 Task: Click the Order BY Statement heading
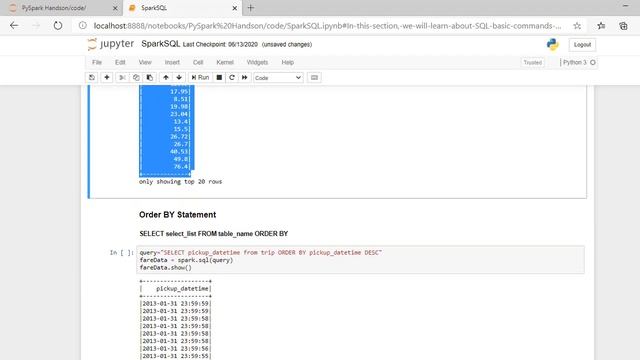pyautogui.click(x=178, y=215)
